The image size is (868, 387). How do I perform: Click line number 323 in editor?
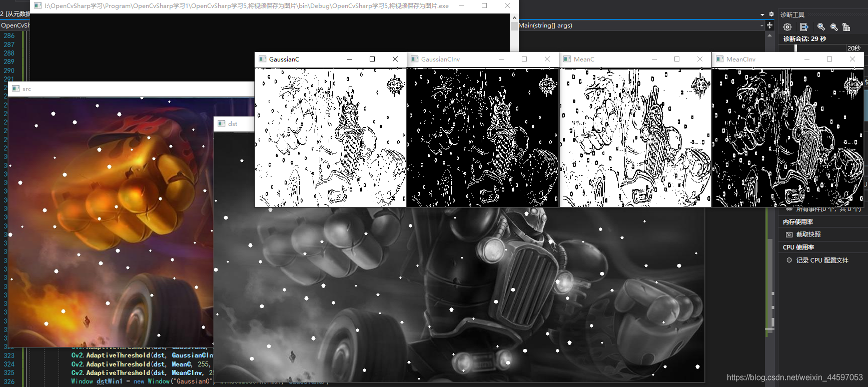(x=9, y=355)
